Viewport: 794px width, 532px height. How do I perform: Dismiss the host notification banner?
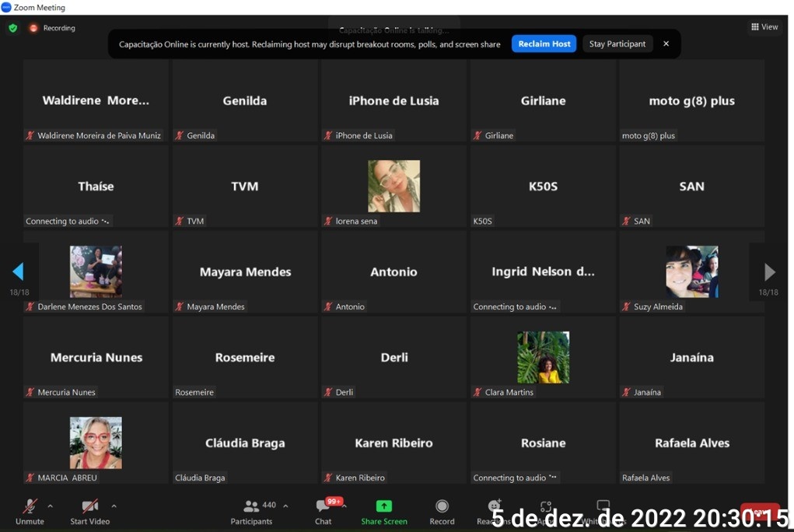tap(666, 44)
